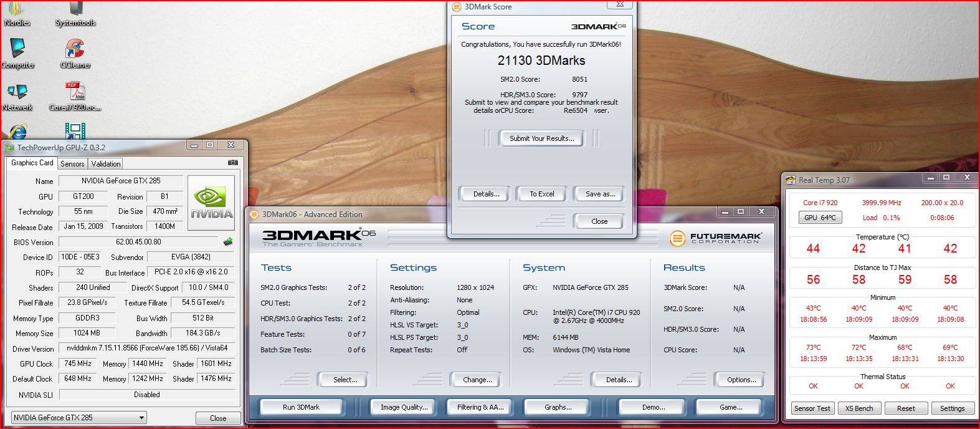Minimize the Real Temp window
Screen dimensions: 980x429
pyautogui.click(x=930, y=178)
